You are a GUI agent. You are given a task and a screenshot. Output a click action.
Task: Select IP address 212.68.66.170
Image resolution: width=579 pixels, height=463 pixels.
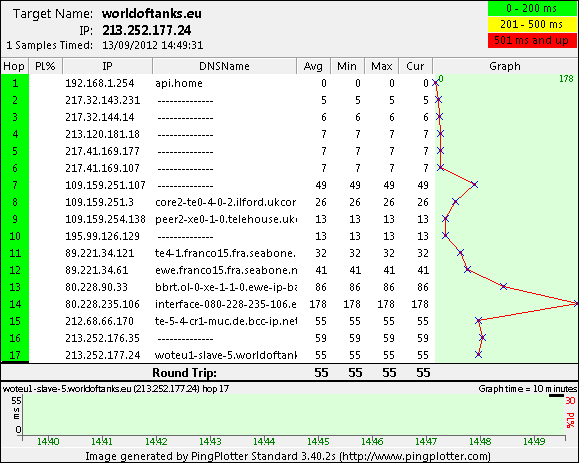point(99,321)
